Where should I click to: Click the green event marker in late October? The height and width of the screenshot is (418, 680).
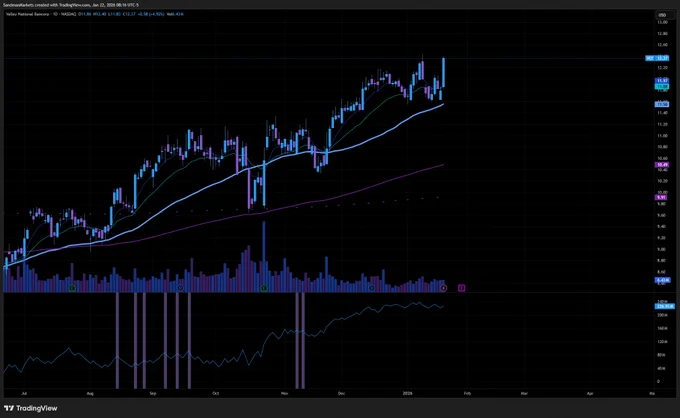coord(264,288)
